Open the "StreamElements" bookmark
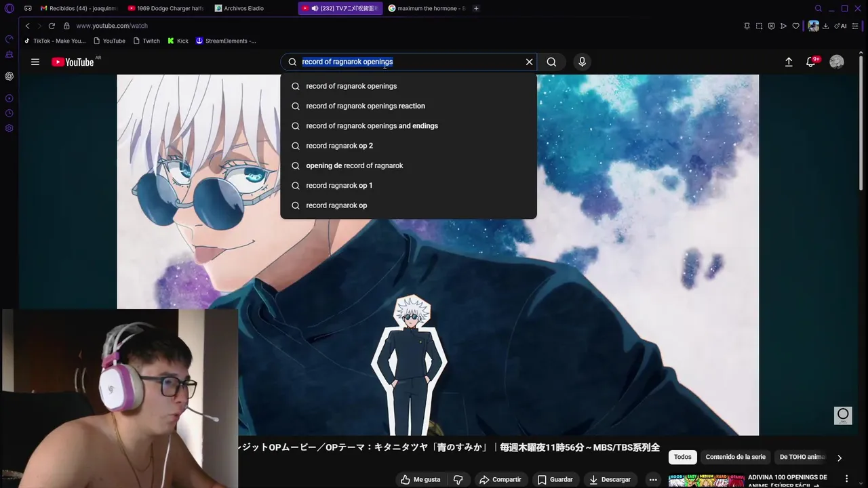This screenshot has width=868, height=488. click(226, 41)
